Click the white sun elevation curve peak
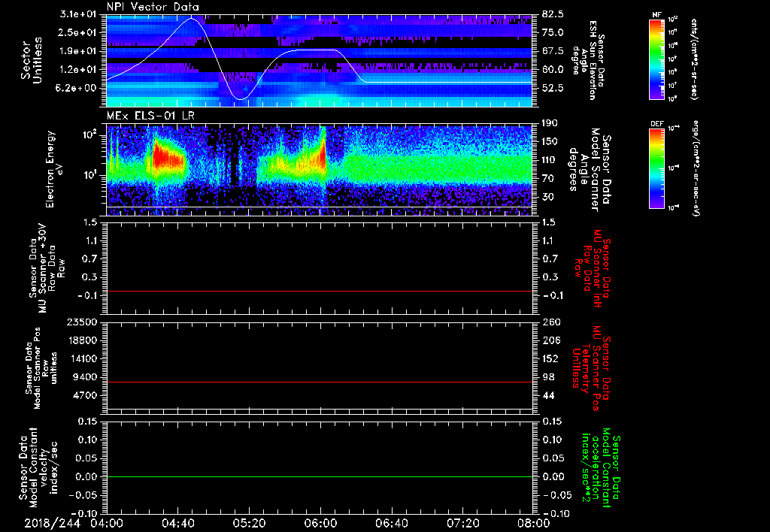Image resolution: width=770 pixels, height=532 pixels. (190, 19)
